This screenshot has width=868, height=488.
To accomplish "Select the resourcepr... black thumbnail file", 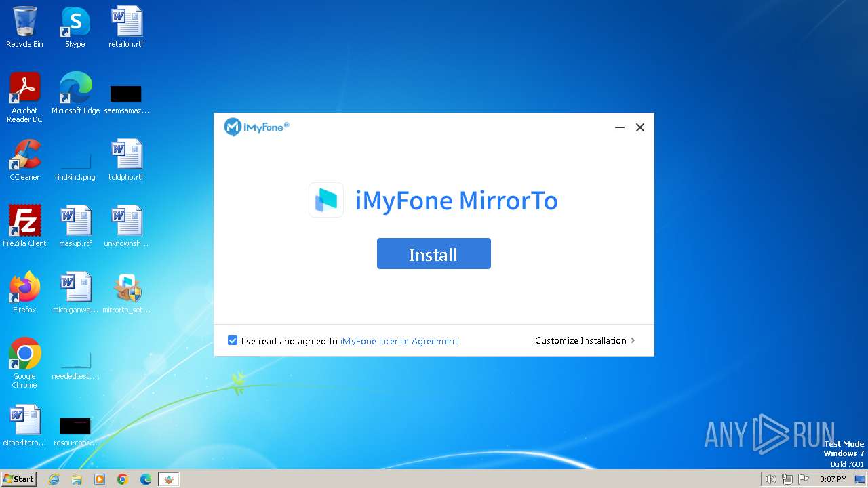I will [x=75, y=430].
